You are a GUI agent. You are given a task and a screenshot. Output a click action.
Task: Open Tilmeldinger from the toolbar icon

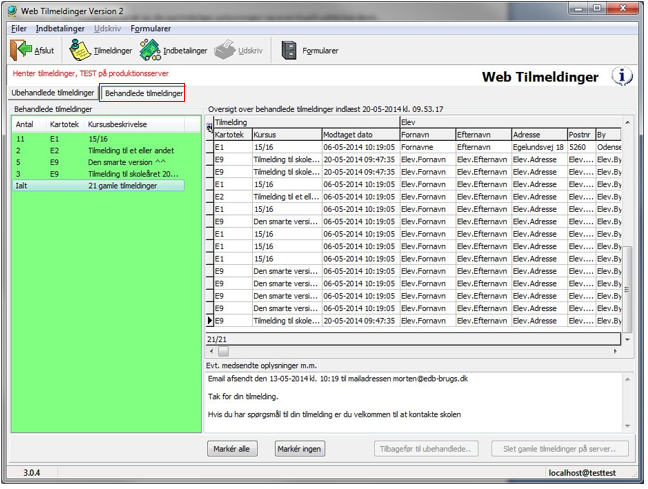click(80, 50)
